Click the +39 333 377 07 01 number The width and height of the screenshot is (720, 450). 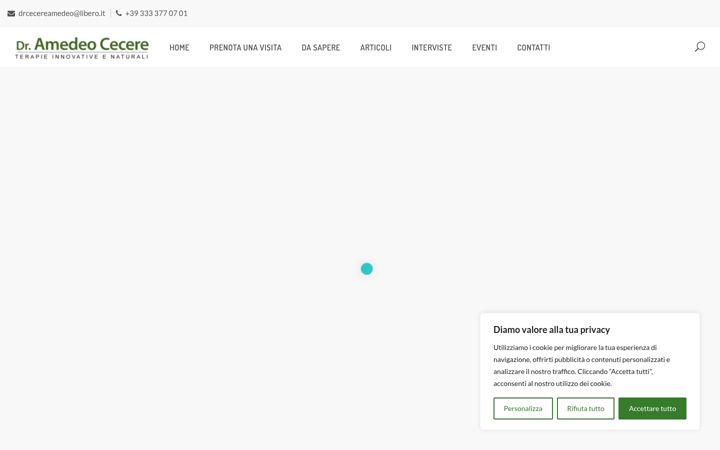[x=156, y=13]
